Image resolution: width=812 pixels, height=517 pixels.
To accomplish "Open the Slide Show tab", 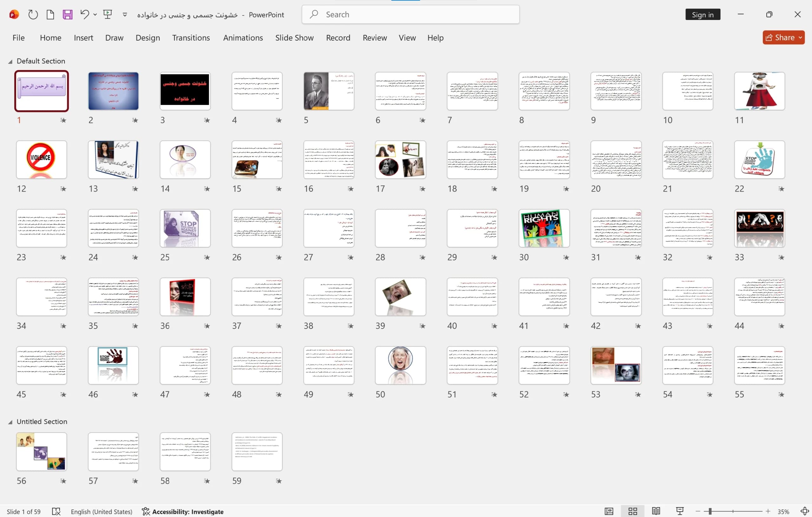I will (294, 38).
